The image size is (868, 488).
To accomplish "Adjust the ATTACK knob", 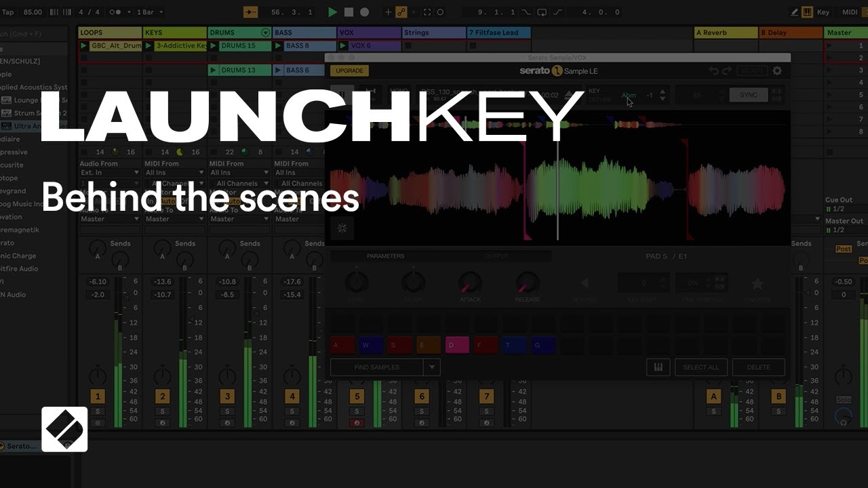I will [470, 283].
